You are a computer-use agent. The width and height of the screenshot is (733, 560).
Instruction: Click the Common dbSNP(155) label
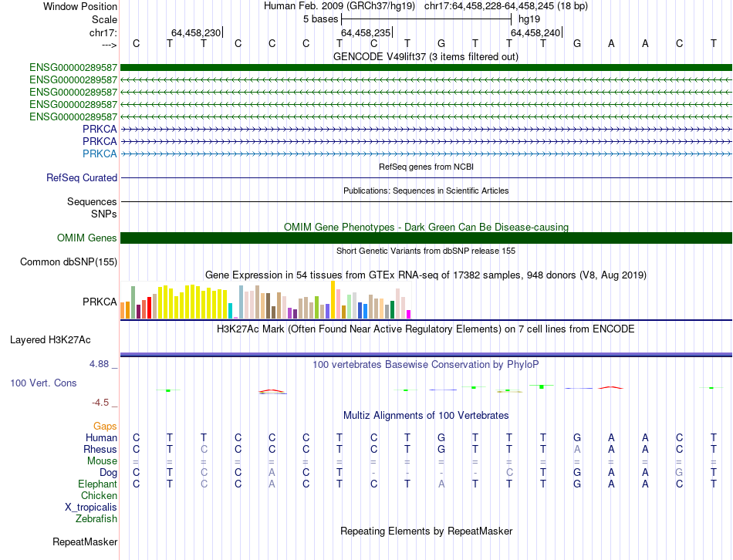68,261
